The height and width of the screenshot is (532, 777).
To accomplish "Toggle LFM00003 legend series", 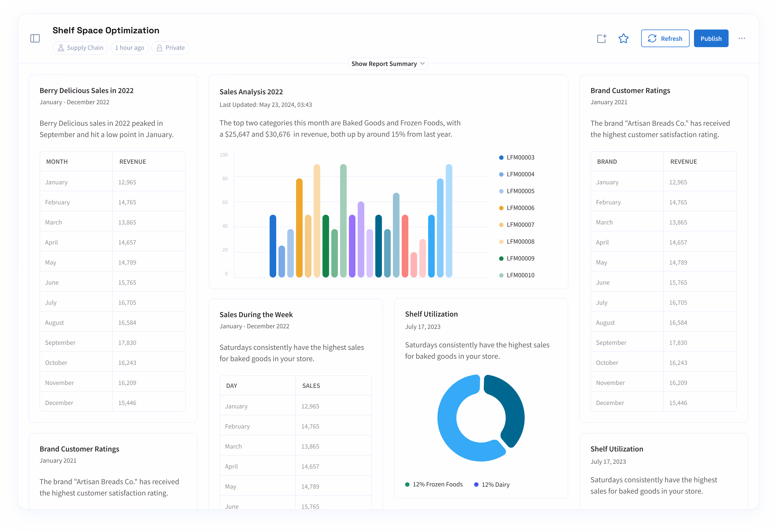I will click(x=520, y=157).
